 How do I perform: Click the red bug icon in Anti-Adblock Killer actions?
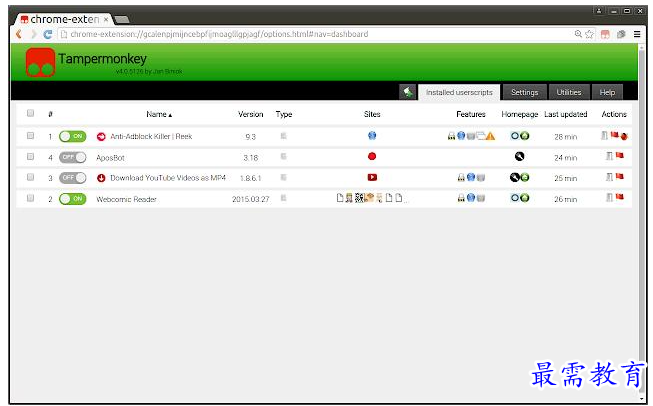click(624, 136)
